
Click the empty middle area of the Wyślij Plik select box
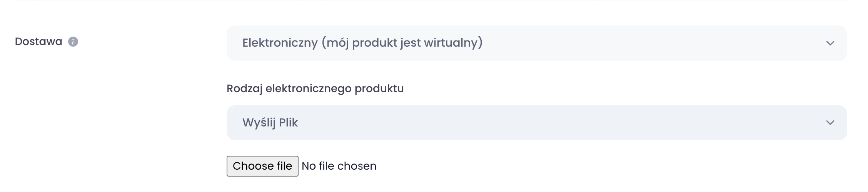tap(558, 123)
